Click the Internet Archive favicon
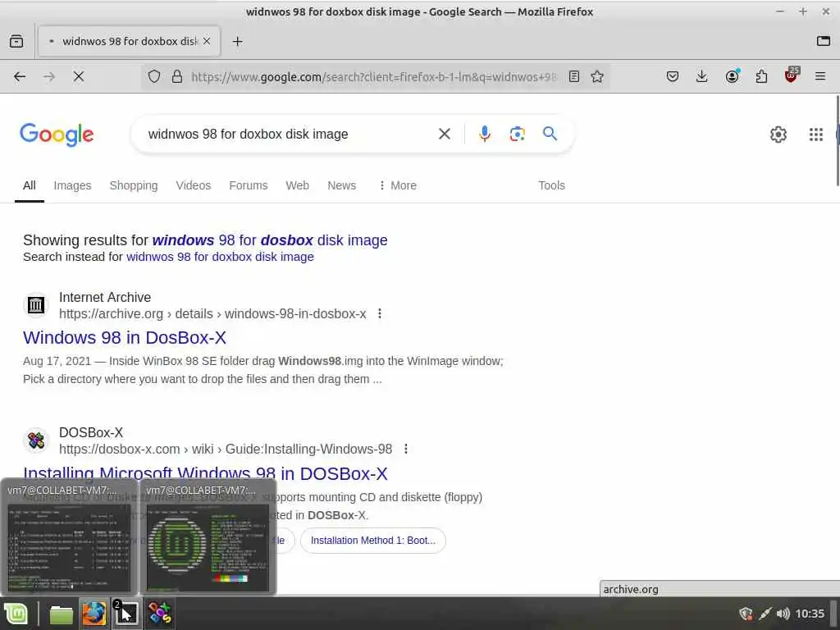The height and width of the screenshot is (630, 840). pos(36,305)
